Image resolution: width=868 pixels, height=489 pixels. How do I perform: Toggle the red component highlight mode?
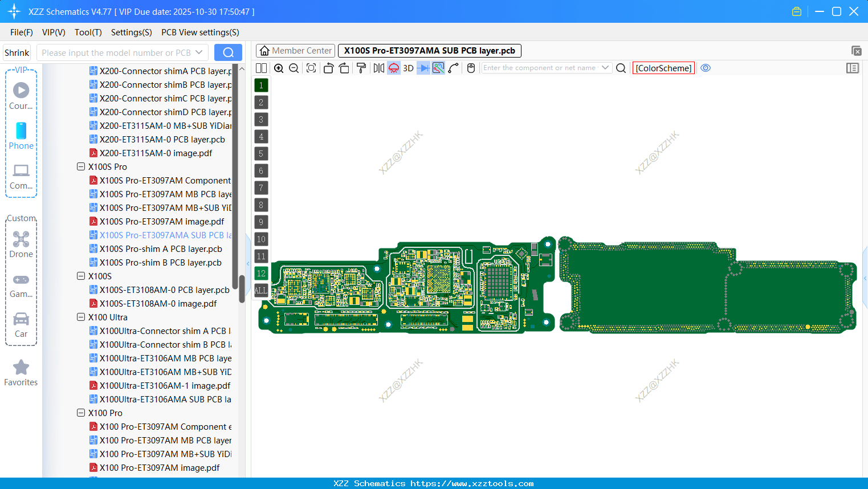tap(393, 68)
